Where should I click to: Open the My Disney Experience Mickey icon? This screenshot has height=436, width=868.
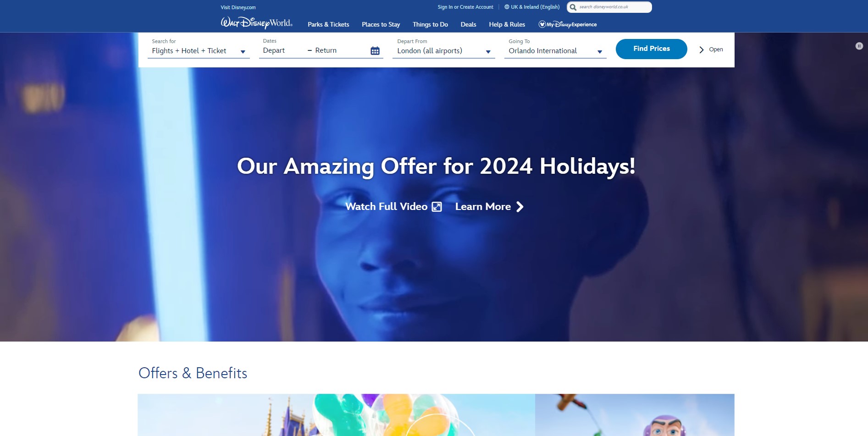[542, 24]
